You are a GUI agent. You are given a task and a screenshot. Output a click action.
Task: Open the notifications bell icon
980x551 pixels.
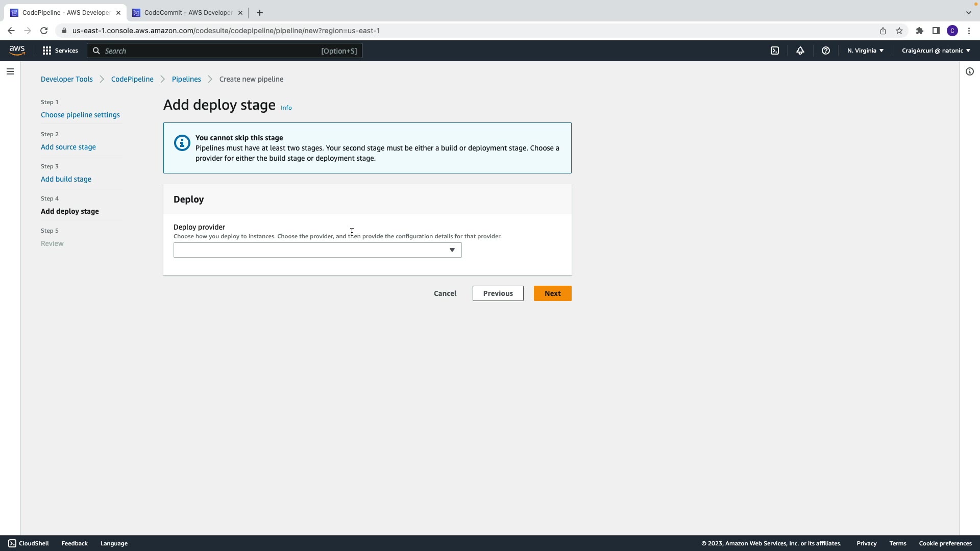coord(800,51)
